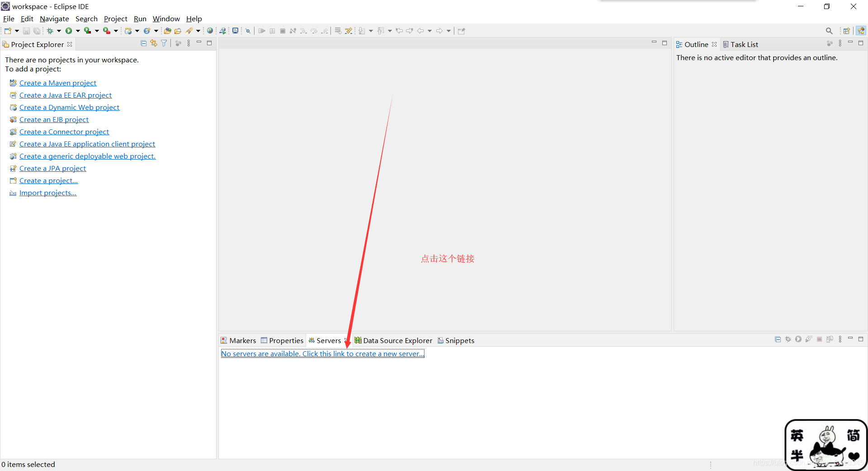Expand the Coverage dropdown arrow
This screenshot has width=868, height=471.
97,31
